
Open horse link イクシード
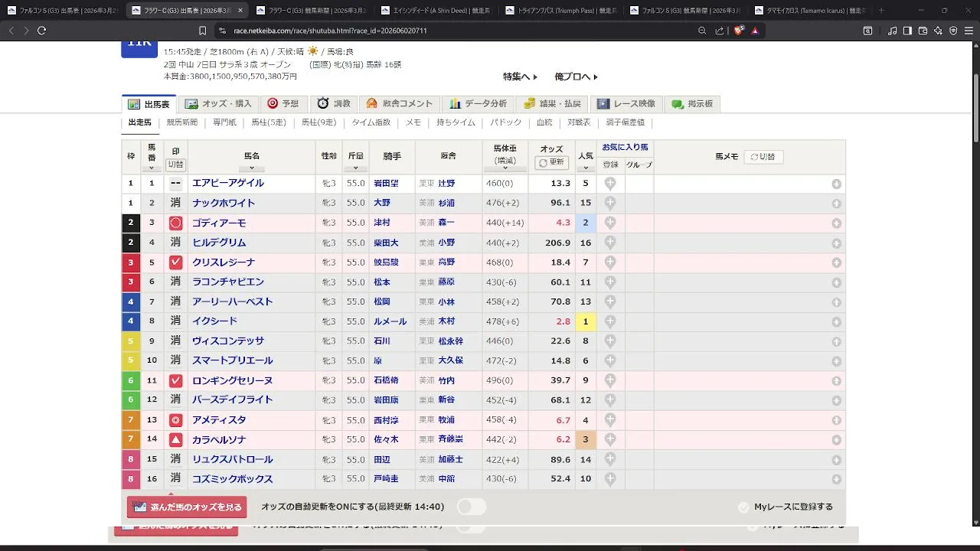coord(215,321)
